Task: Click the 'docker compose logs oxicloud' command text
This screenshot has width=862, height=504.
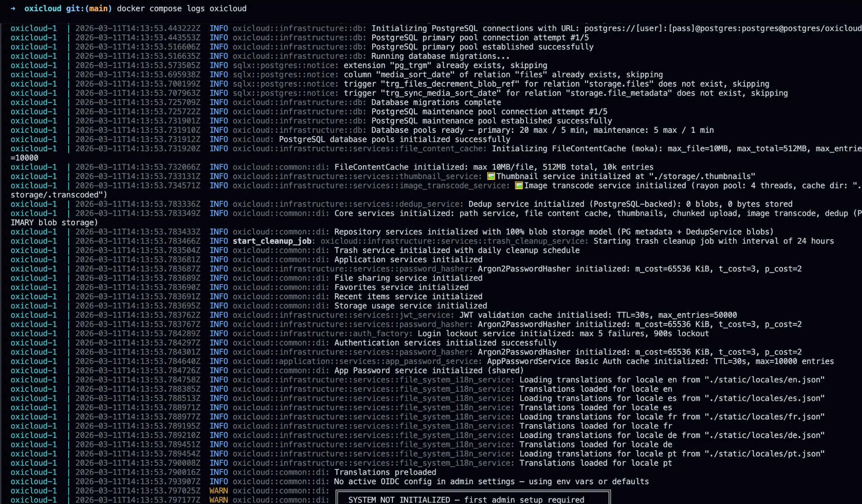Action: coord(181,8)
